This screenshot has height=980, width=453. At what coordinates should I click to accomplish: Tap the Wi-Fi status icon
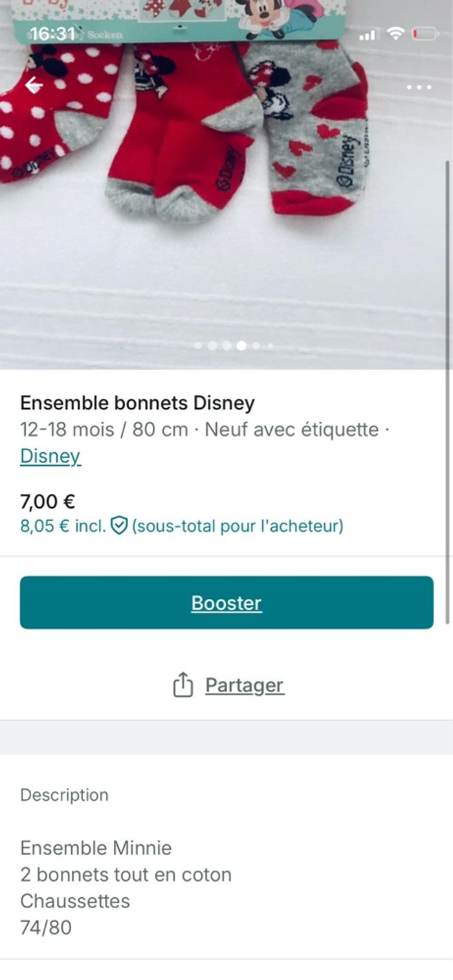[x=395, y=34]
